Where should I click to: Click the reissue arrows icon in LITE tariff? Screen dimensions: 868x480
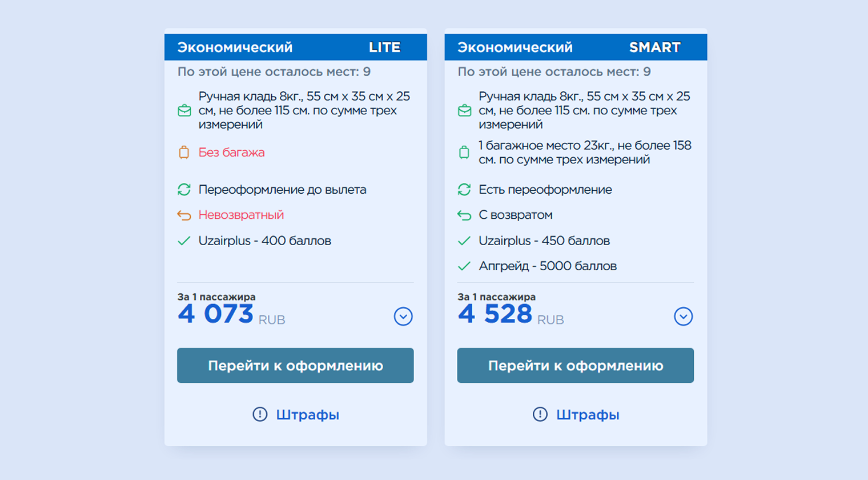(184, 189)
